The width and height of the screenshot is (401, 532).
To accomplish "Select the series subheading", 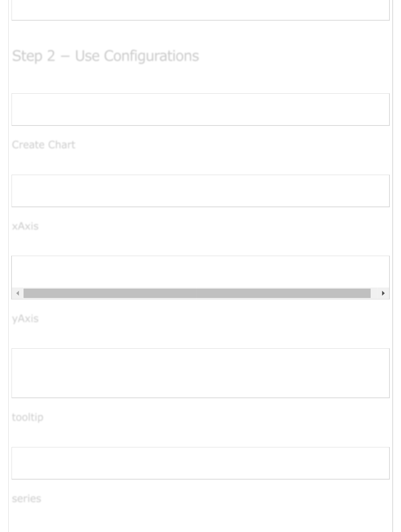I will coord(26,498).
